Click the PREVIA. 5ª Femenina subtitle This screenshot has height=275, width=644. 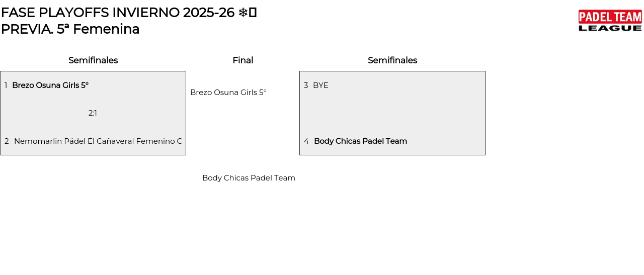tap(70, 29)
